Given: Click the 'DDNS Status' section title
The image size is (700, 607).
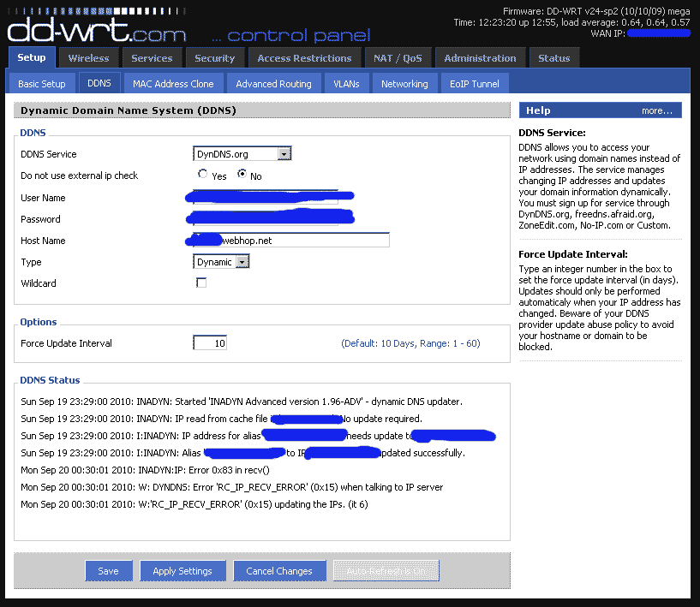Looking at the screenshot, I should (x=50, y=380).
